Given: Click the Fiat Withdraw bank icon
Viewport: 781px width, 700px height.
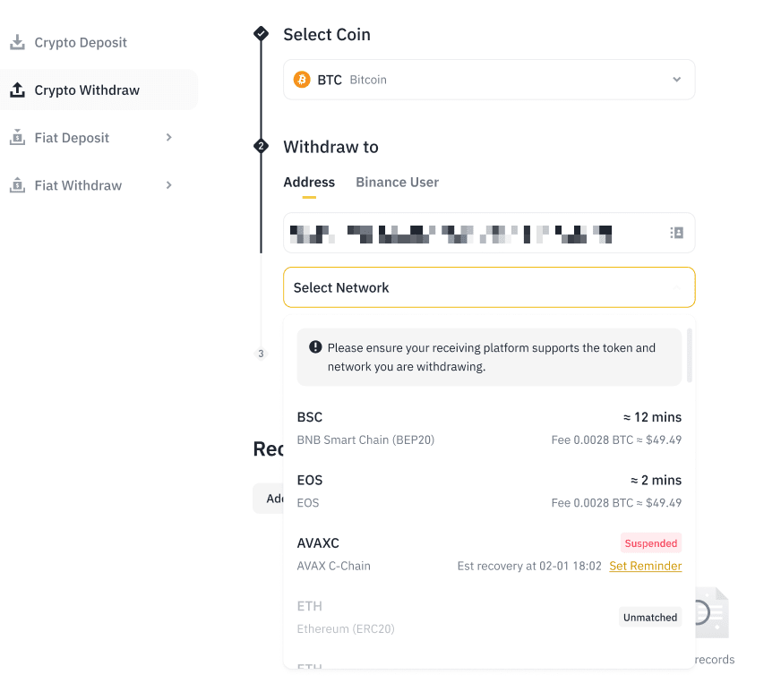Looking at the screenshot, I should point(17,185).
